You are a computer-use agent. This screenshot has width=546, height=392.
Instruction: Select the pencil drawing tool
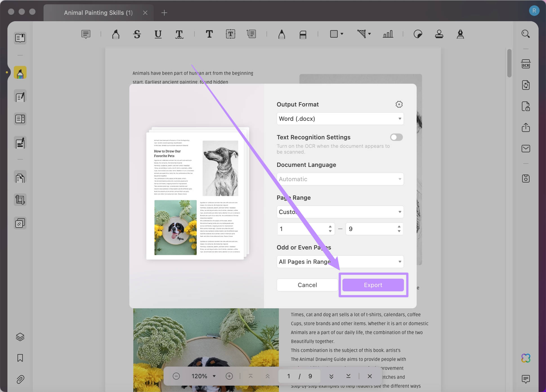click(x=281, y=34)
